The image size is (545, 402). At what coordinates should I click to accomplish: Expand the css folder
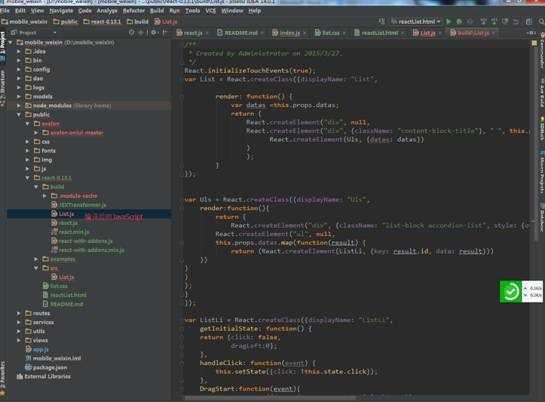click(x=27, y=142)
